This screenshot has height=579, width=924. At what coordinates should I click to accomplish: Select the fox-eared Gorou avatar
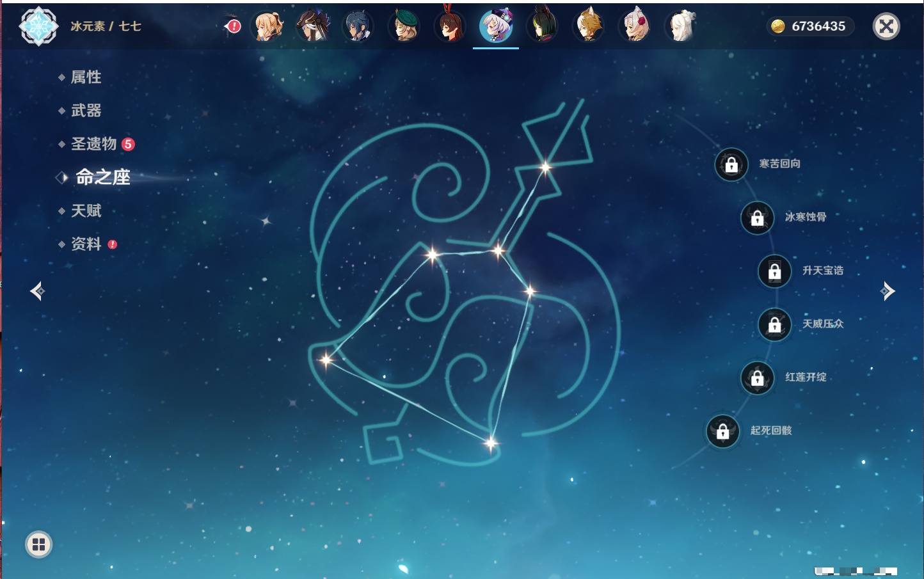[x=589, y=26]
